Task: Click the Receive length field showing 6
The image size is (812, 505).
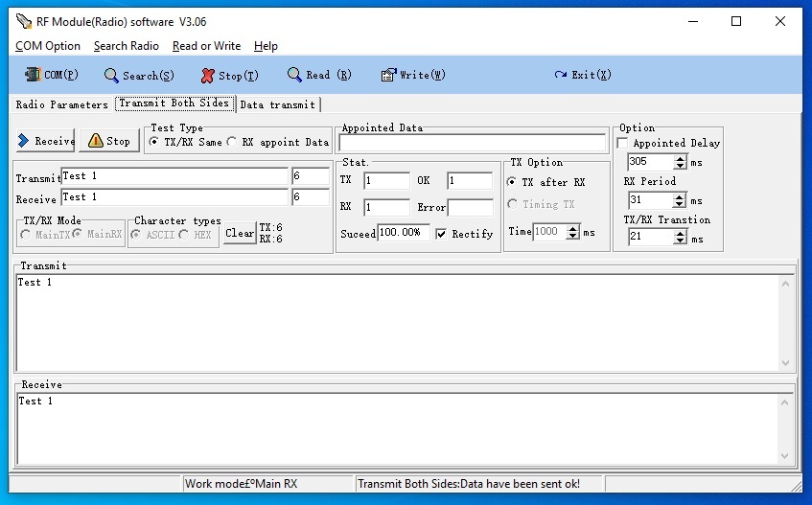Action: pyautogui.click(x=311, y=197)
